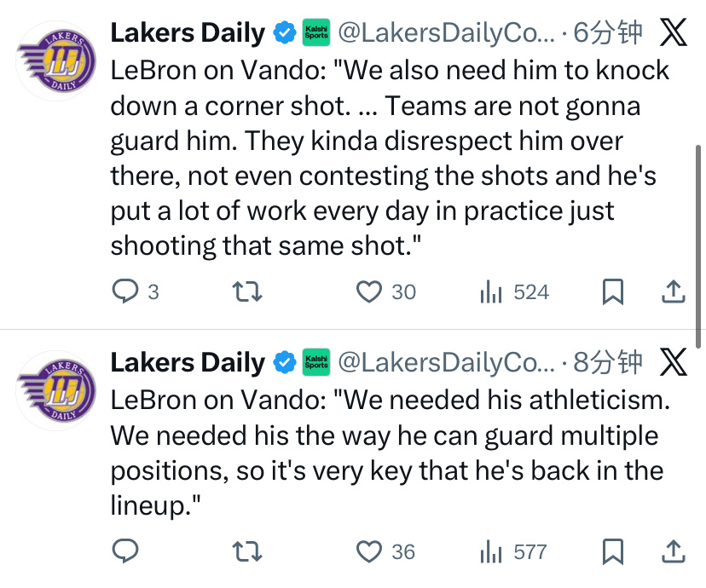The height and width of the screenshot is (588, 706).
Task: Bookmark the corner shot tweet
Action: tap(612, 292)
